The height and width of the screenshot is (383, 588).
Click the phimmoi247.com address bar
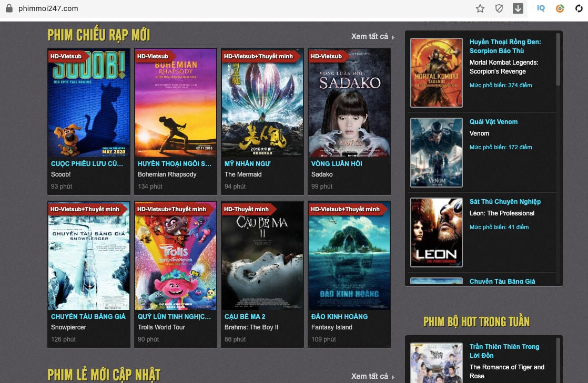tap(210, 8)
